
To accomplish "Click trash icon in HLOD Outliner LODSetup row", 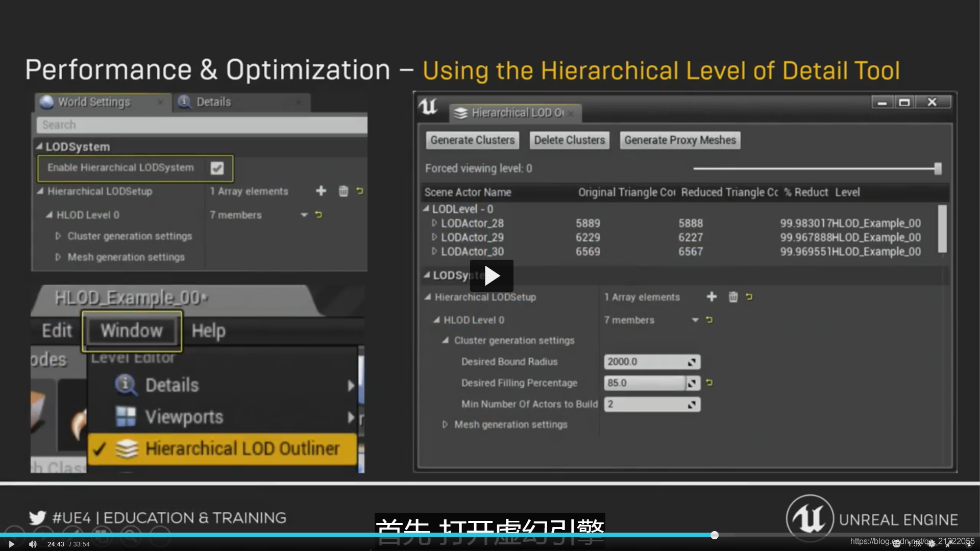I will (733, 297).
